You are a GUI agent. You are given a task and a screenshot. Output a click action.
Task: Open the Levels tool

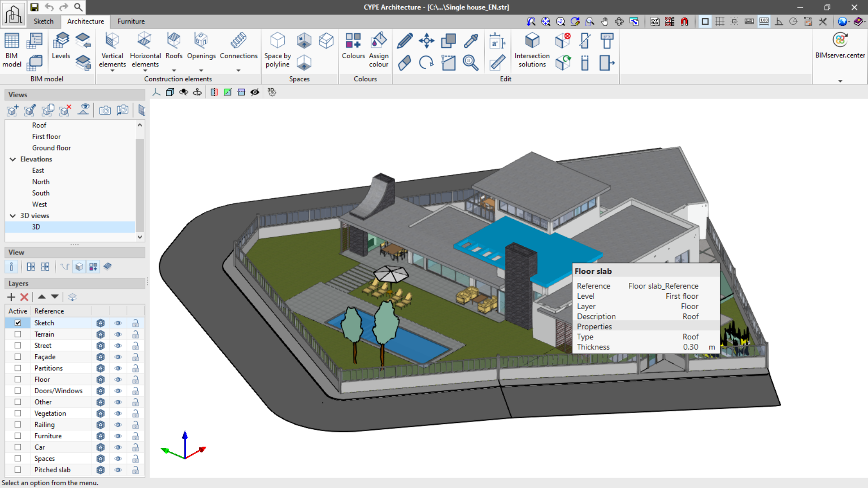coord(61,46)
